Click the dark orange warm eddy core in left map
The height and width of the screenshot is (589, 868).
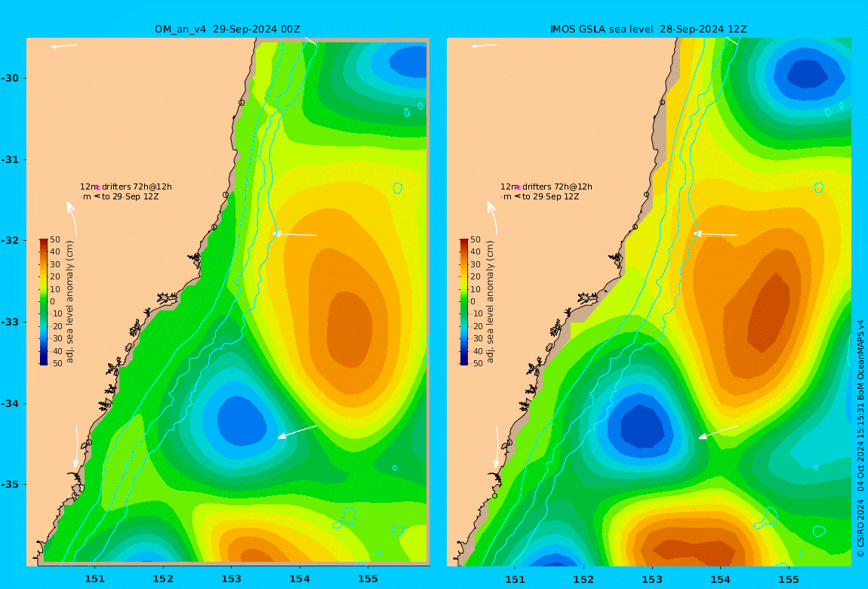349,329
